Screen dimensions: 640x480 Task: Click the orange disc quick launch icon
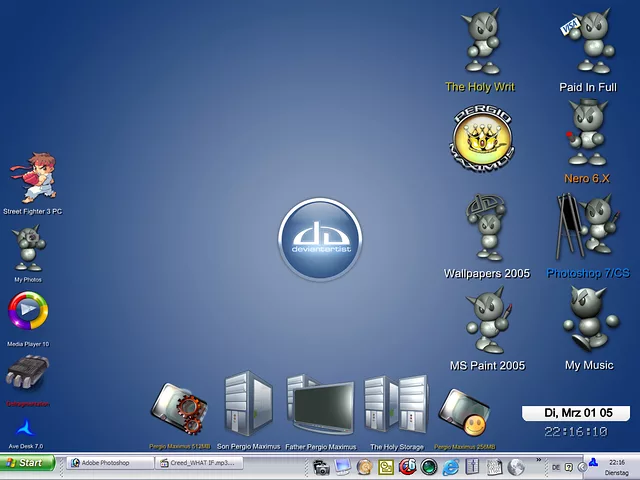pos(364,467)
